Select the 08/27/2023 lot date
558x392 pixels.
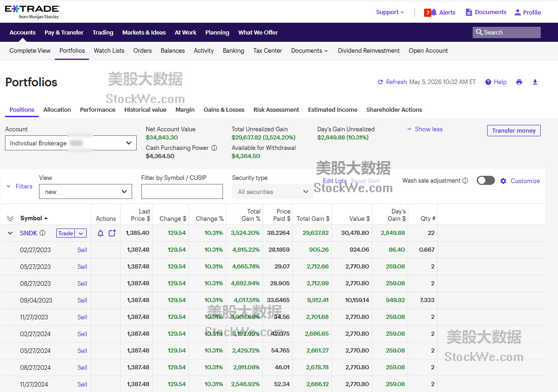click(35, 283)
